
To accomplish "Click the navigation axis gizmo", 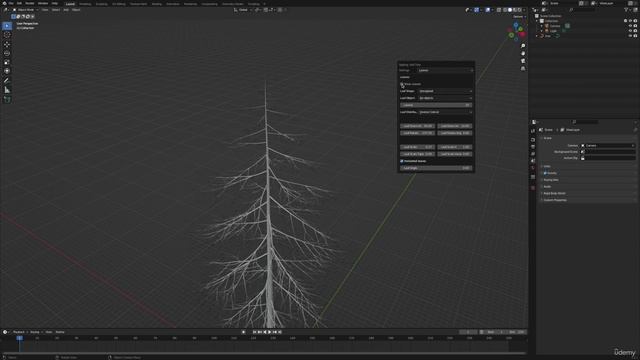I will pyautogui.click(x=516, y=31).
